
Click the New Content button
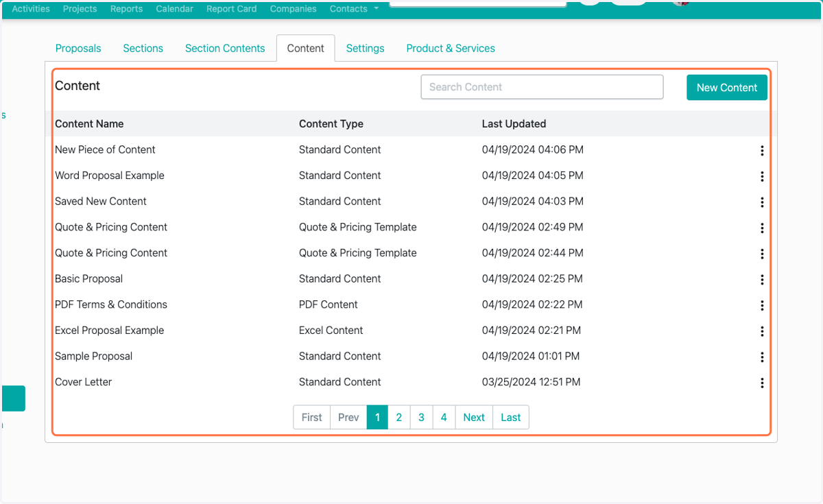pyautogui.click(x=727, y=87)
